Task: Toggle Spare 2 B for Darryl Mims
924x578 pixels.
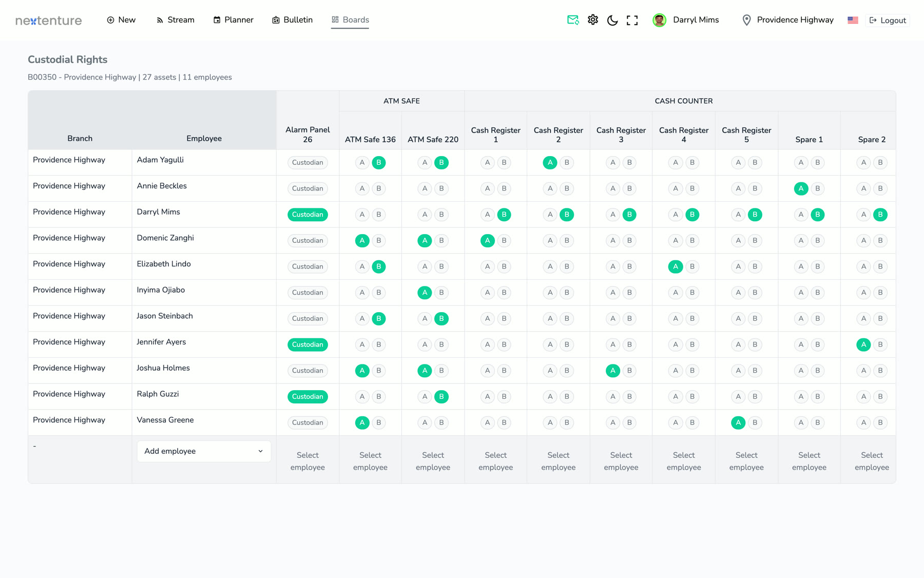Action: [880, 215]
